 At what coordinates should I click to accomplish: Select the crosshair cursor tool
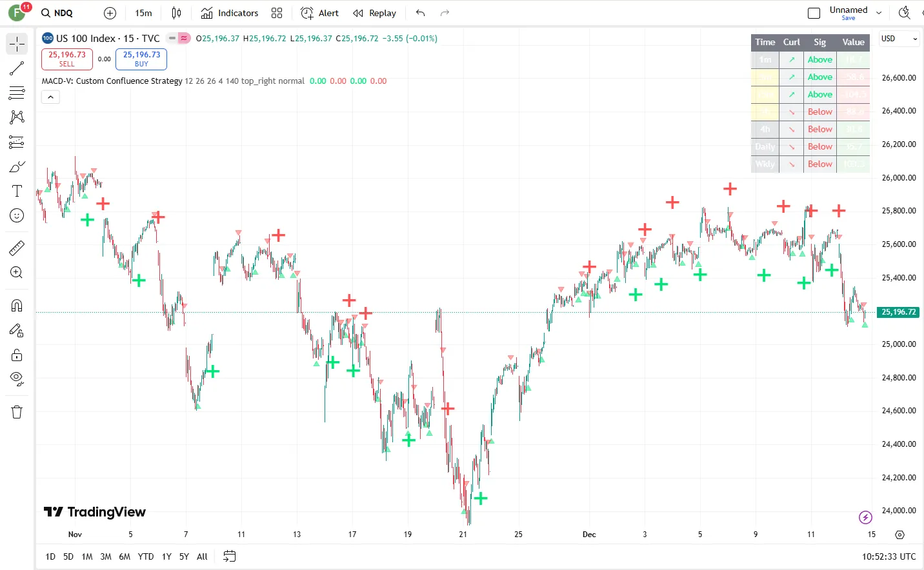(x=17, y=44)
